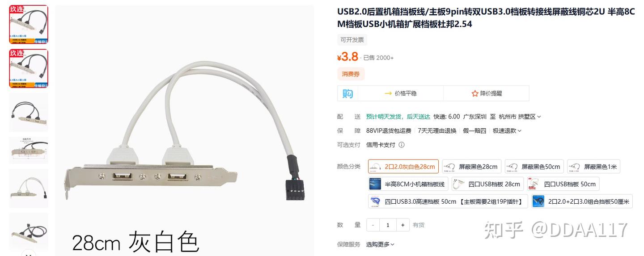Open the 消费券 coupon tag
Image resolution: width=644 pixels, height=256 pixels.
pyautogui.click(x=351, y=74)
